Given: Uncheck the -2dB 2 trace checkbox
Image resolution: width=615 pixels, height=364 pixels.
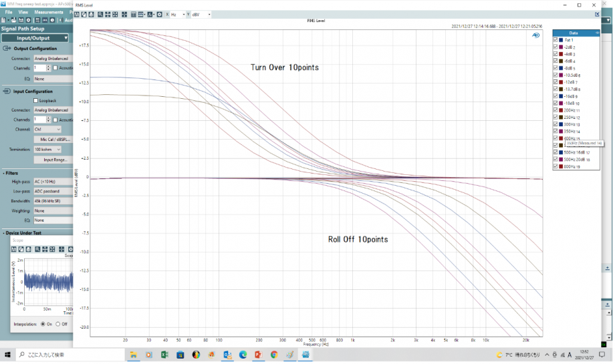Looking at the screenshot, I should pos(556,47).
